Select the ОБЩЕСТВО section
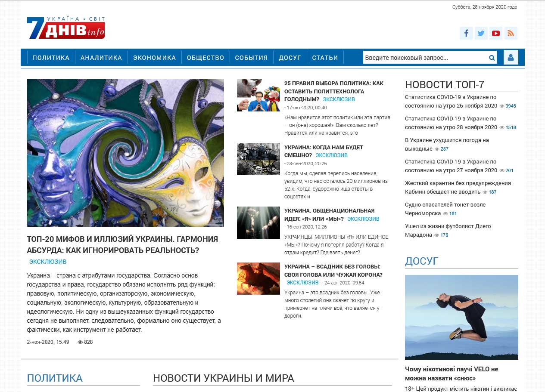The image size is (545, 392). (205, 57)
